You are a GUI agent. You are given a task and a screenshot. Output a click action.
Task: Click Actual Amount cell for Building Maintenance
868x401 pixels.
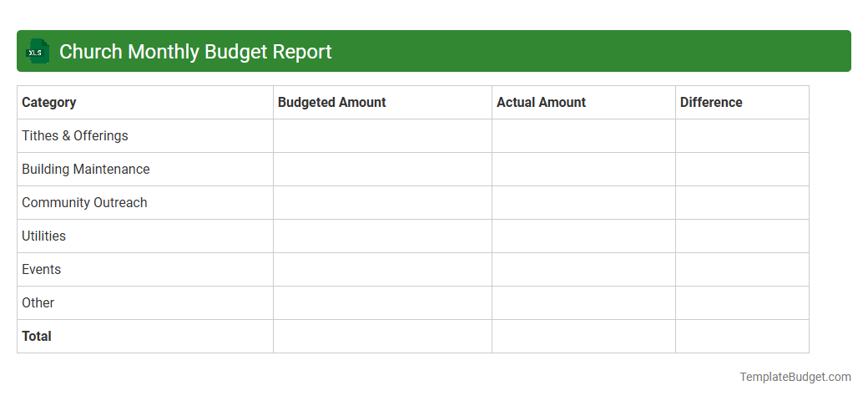(583, 169)
